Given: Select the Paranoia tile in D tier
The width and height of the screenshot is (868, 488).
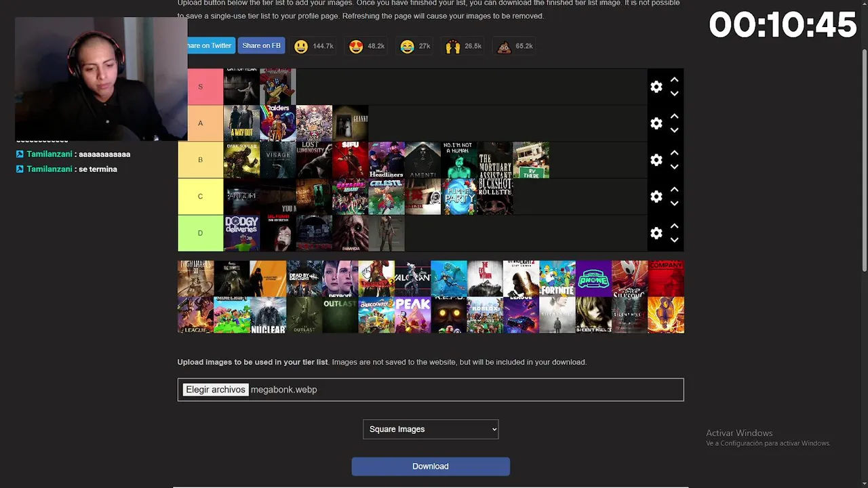Looking at the screenshot, I should click(x=351, y=233).
